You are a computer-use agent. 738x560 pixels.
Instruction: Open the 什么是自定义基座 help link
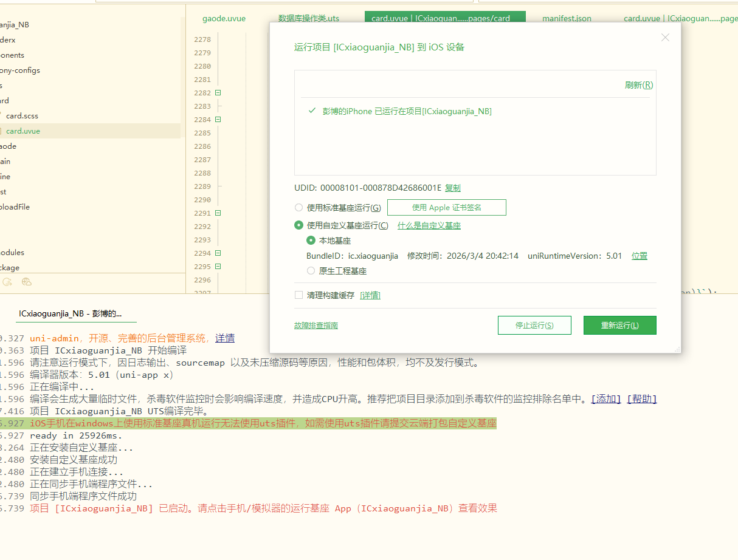click(429, 225)
